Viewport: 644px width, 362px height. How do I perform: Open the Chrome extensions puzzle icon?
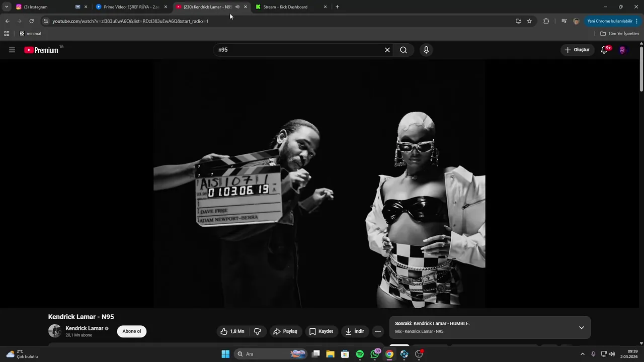point(546,21)
